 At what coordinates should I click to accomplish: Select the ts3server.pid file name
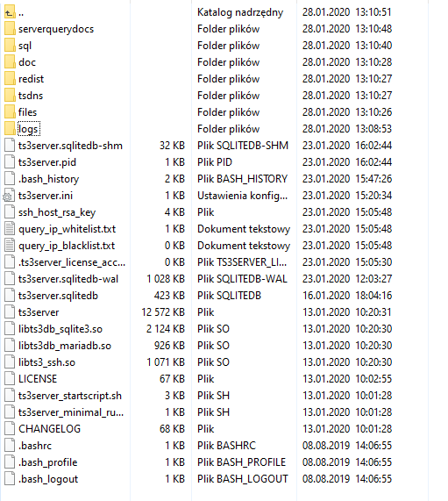(47, 162)
